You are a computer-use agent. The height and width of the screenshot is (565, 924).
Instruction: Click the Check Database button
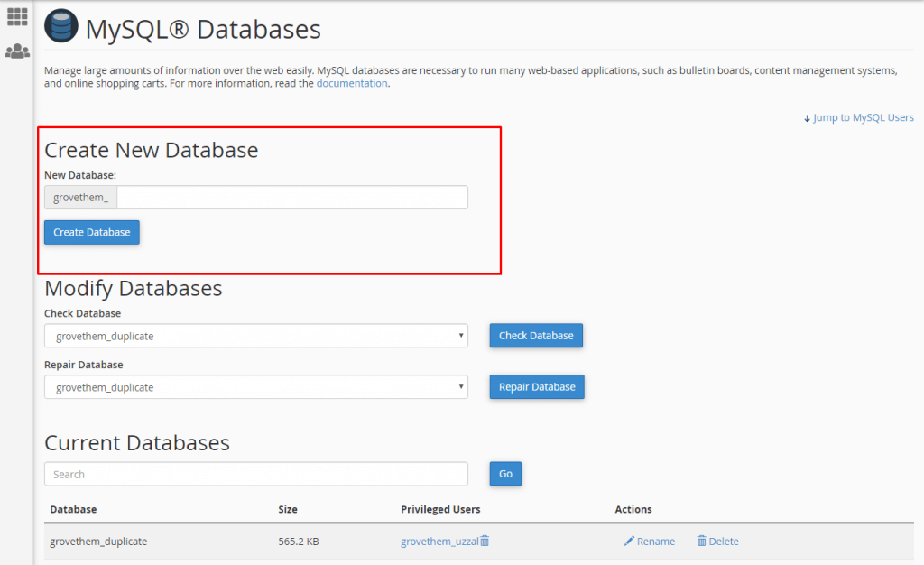pos(536,335)
